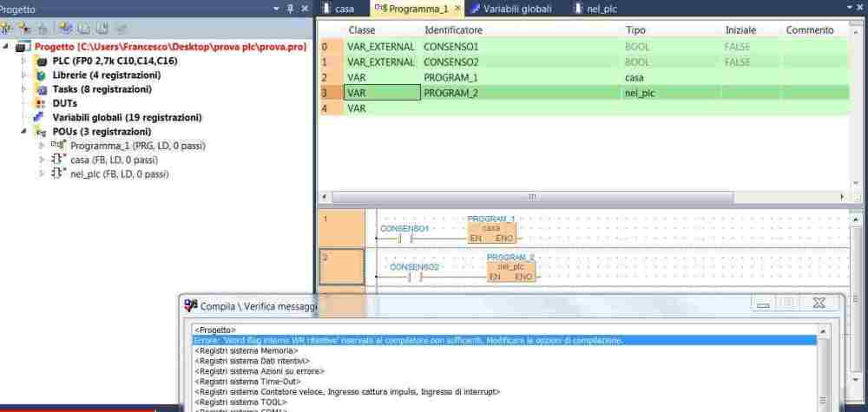
Task: Expand the nel_plc function block node
Action: [42, 173]
